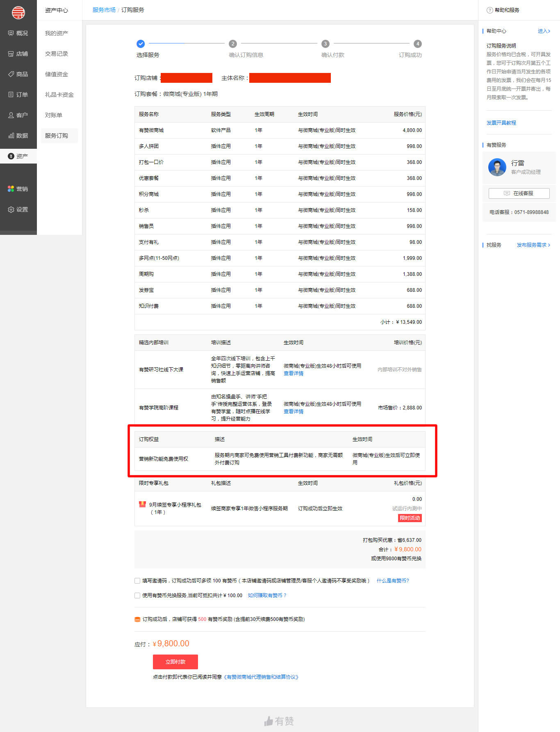Click the completed step 选择服务 checkmark

point(141,43)
